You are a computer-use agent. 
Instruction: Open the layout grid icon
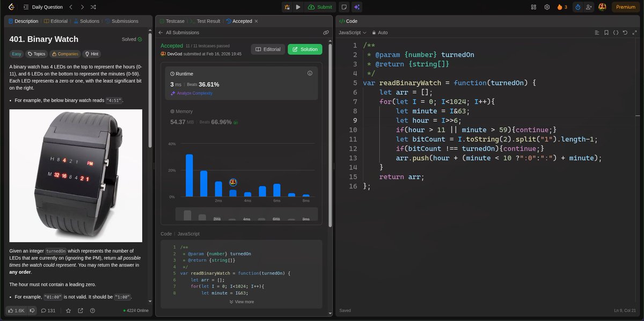click(533, 7)
